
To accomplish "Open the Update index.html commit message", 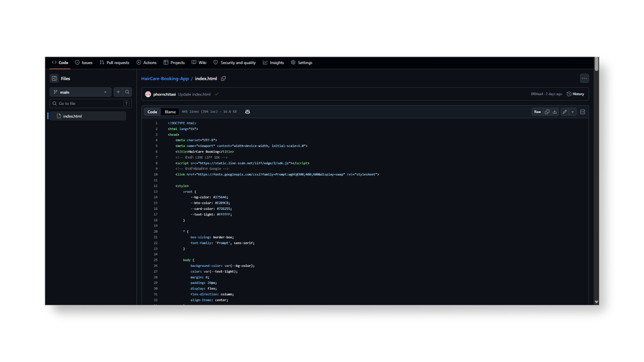I will [194, 94].
